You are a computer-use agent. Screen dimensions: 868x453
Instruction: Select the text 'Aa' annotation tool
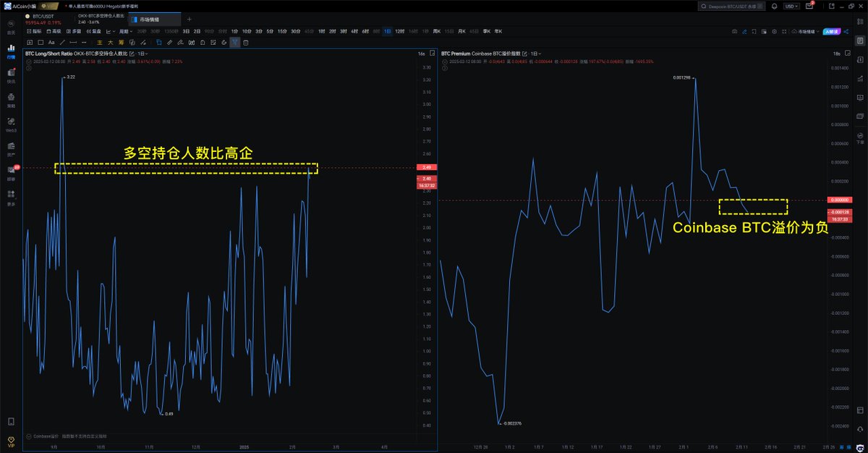coord(51,43)
